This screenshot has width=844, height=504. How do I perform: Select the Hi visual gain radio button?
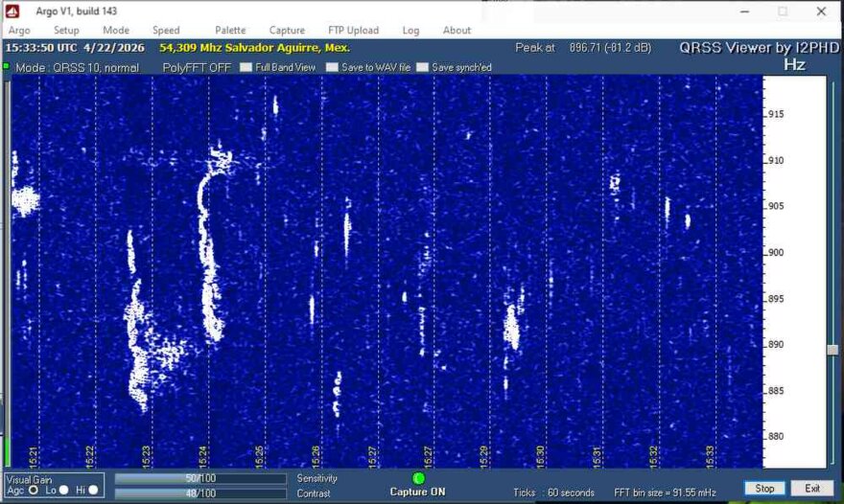click(x=93, y=490)
